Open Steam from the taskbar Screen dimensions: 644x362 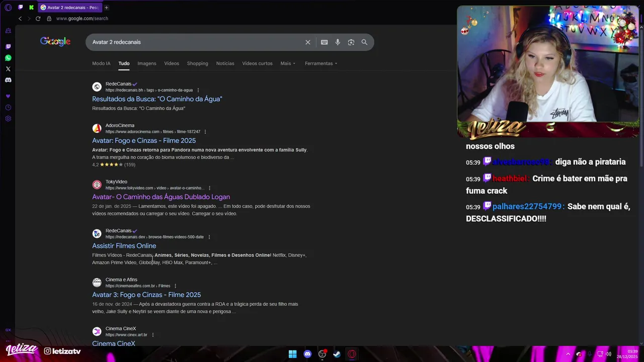pyautogui.click(x=337, y=354)
